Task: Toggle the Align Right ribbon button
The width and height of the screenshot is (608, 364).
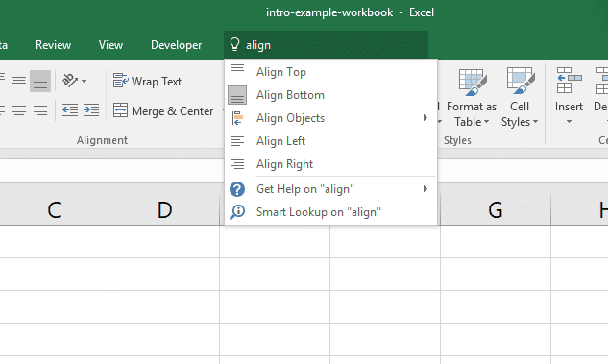Action: (x=40, y=110)
